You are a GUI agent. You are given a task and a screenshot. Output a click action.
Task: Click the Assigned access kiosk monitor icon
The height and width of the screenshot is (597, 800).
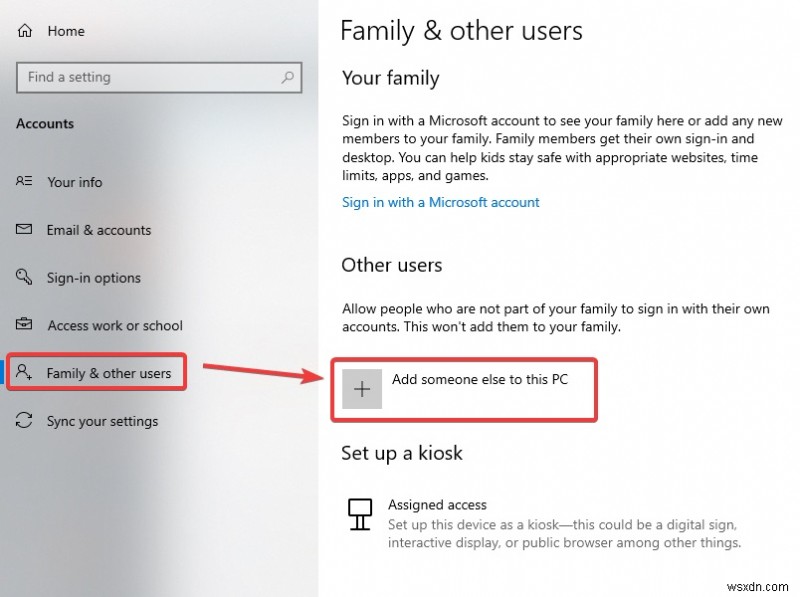coord(360,515)
